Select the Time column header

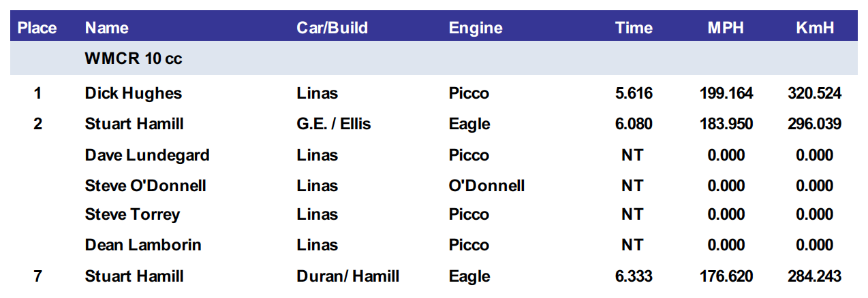tap(634, 28)
